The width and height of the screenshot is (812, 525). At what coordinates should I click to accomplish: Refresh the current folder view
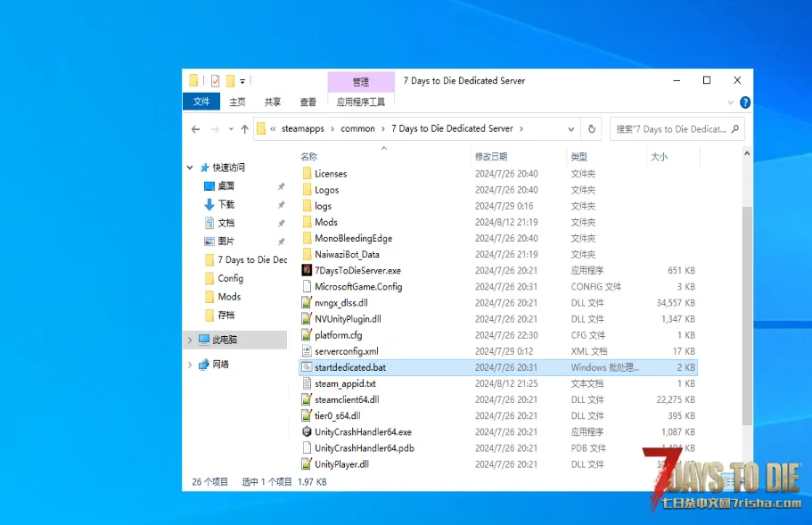(591, 129)
